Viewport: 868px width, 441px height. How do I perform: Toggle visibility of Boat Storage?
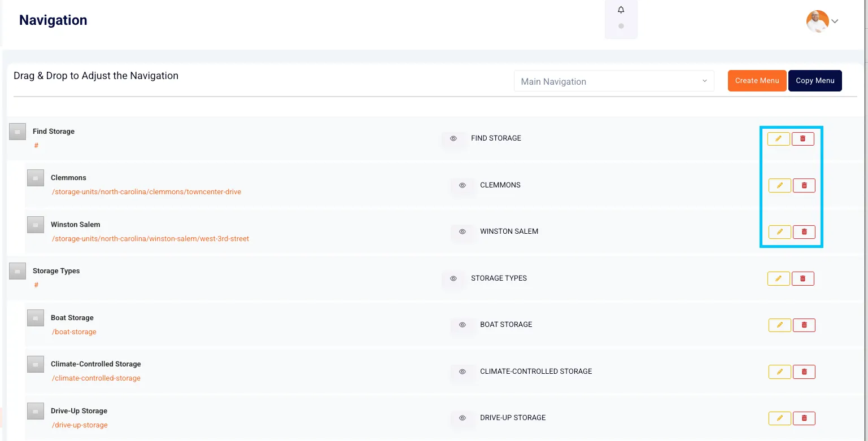pos(463,325)
